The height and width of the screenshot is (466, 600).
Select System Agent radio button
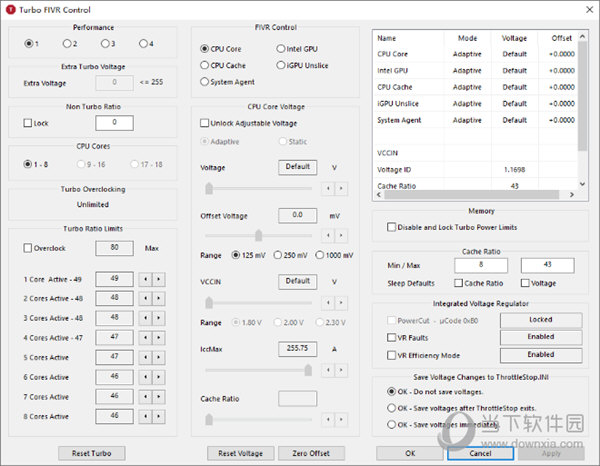(x=227, y=82)
